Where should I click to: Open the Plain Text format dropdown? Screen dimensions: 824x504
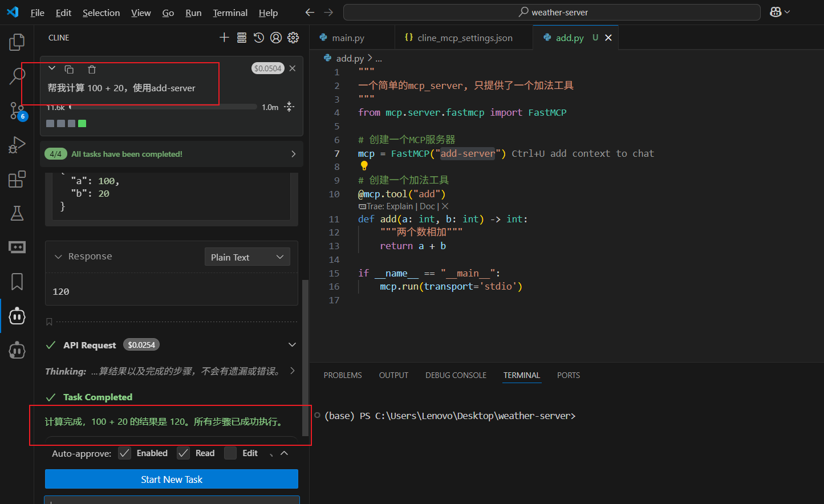pyautogui.click(x=247, y=257)
